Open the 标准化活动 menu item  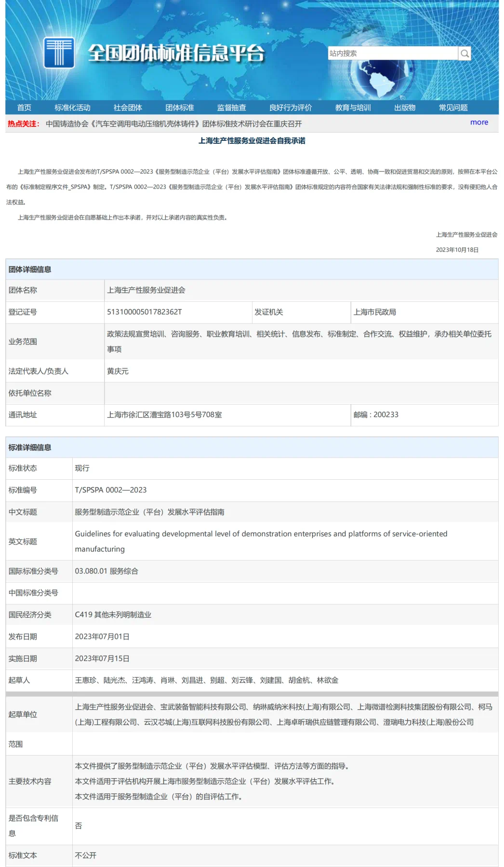(72, 108)
